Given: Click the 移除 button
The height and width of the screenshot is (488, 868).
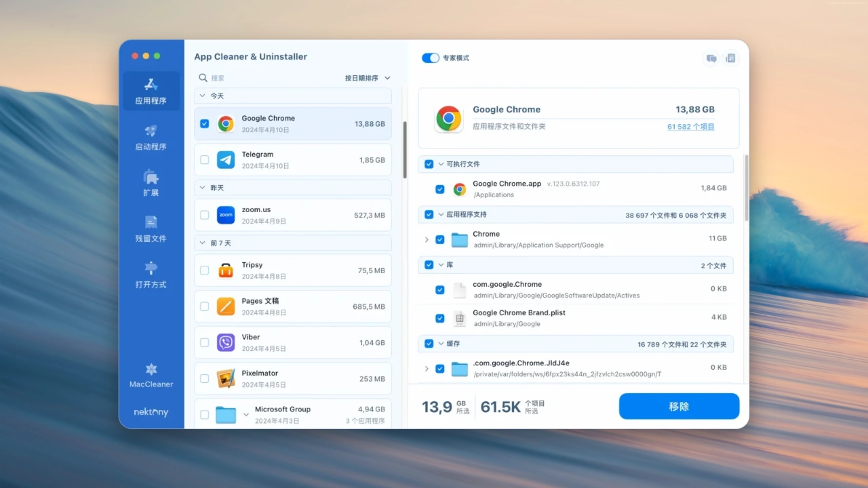Looking at the screenshot, I should [x=679, y=406].
